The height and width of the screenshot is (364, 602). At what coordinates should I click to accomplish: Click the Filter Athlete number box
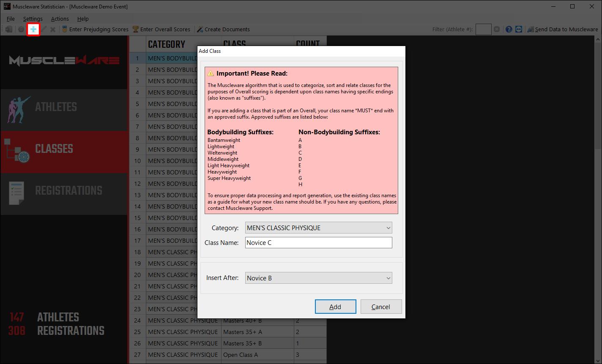[483, 30]
